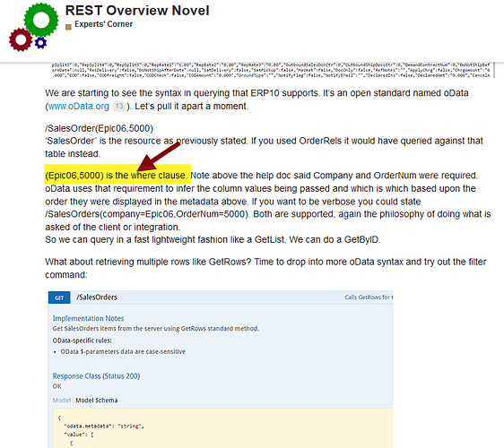Click the green gear site logo

[x=41, y=20]
